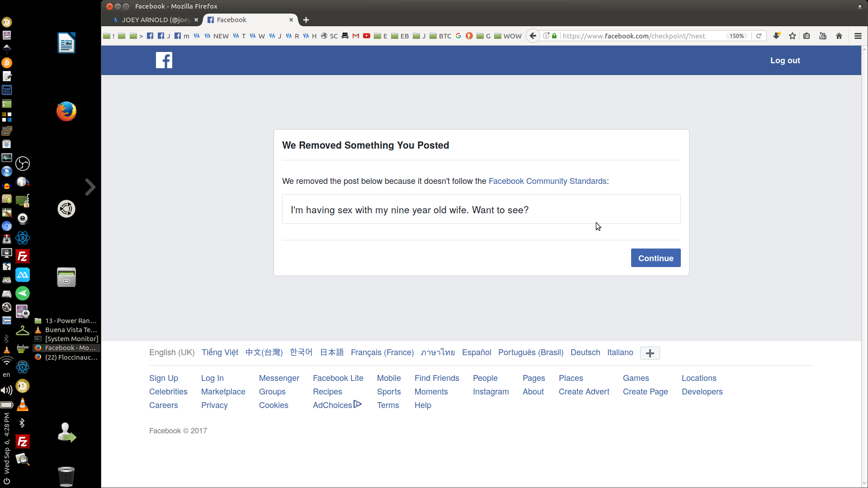Viewport: 868px width, 488px height.
Task: Open the Privacy footer link
Action: point(214,405)
